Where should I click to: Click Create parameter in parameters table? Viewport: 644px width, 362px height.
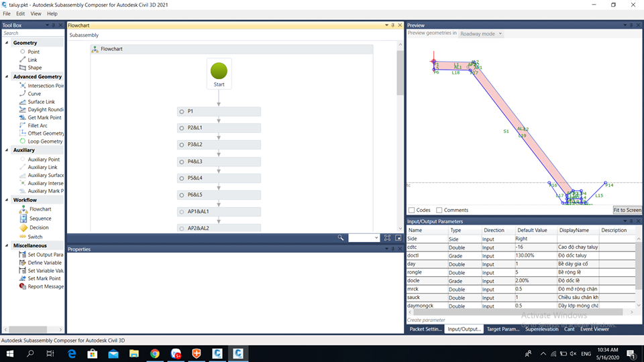coord(426,320)
